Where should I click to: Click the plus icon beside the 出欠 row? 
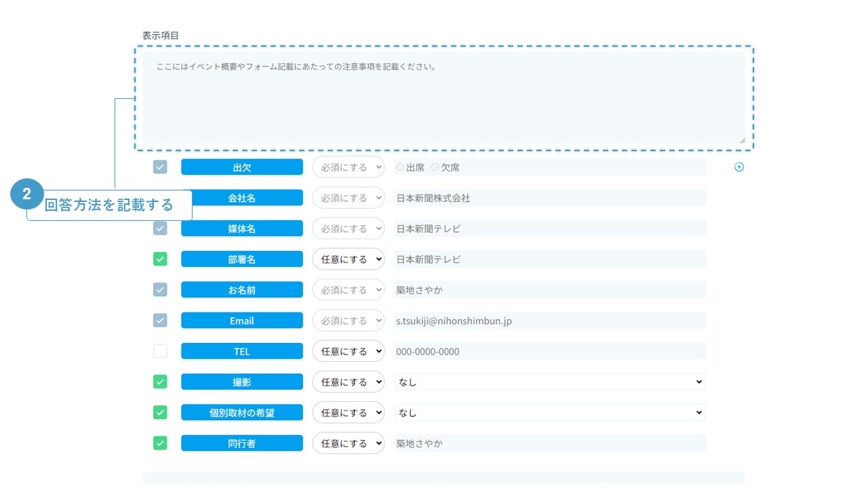739,167
